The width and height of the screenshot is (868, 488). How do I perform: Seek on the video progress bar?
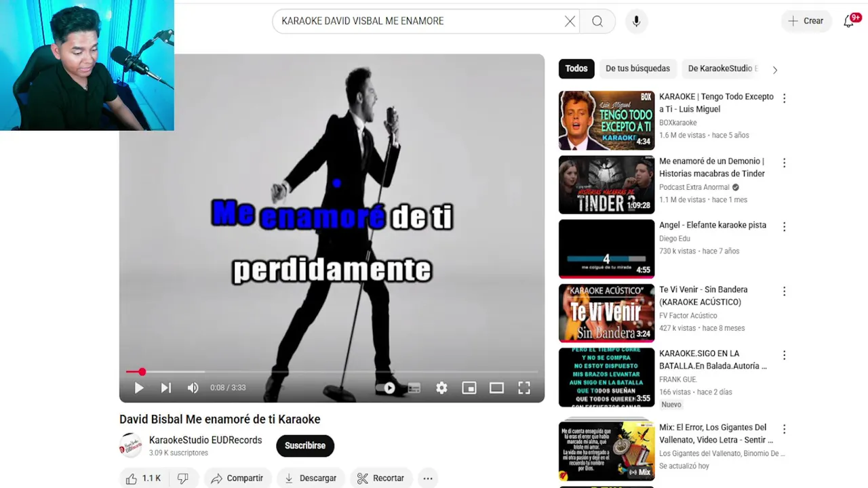pyautogui.click(x=332, y=371)
